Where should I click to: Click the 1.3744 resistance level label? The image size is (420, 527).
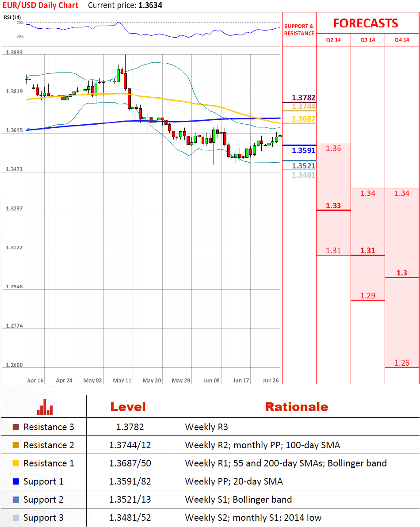[303, 107]
